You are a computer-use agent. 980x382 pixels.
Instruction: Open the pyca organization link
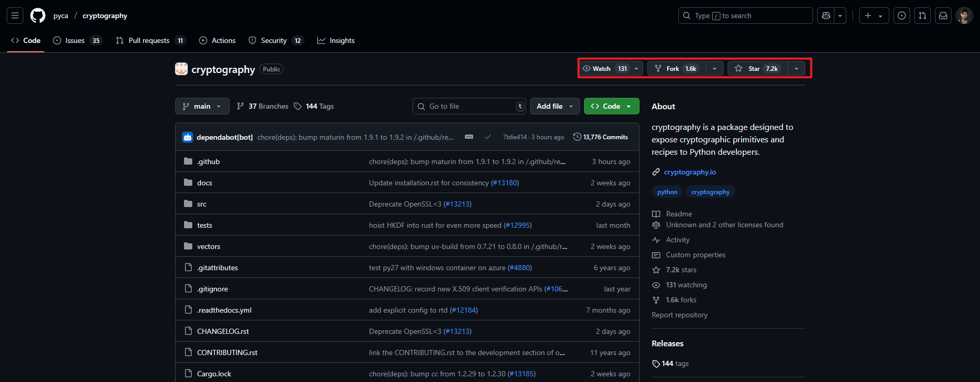(61, 16)
